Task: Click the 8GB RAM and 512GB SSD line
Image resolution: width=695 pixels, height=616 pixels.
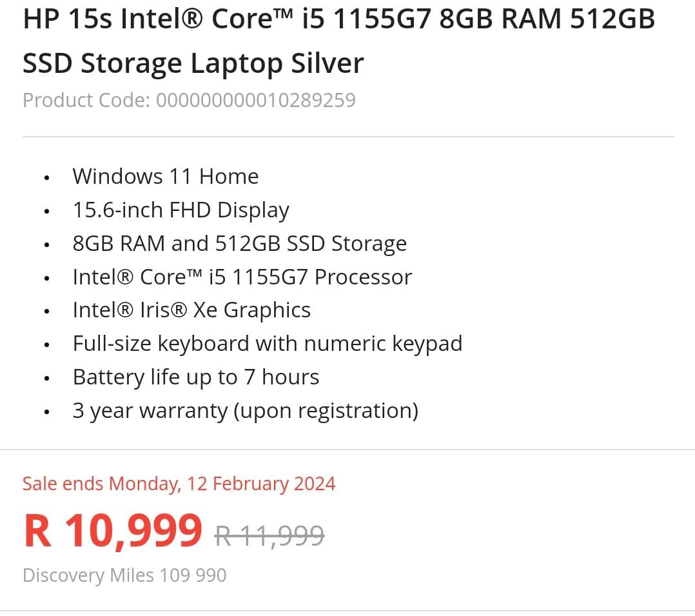Action: click(x=240, y=243)
